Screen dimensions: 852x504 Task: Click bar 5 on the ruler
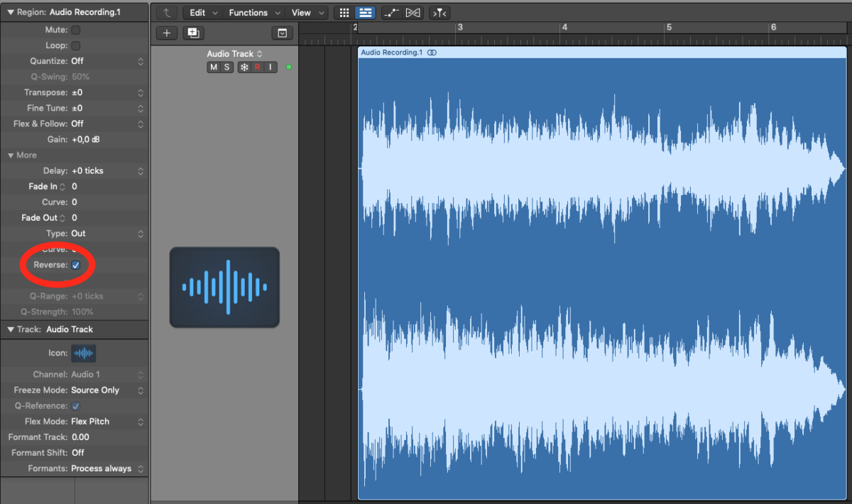click(x=669, y=28)
